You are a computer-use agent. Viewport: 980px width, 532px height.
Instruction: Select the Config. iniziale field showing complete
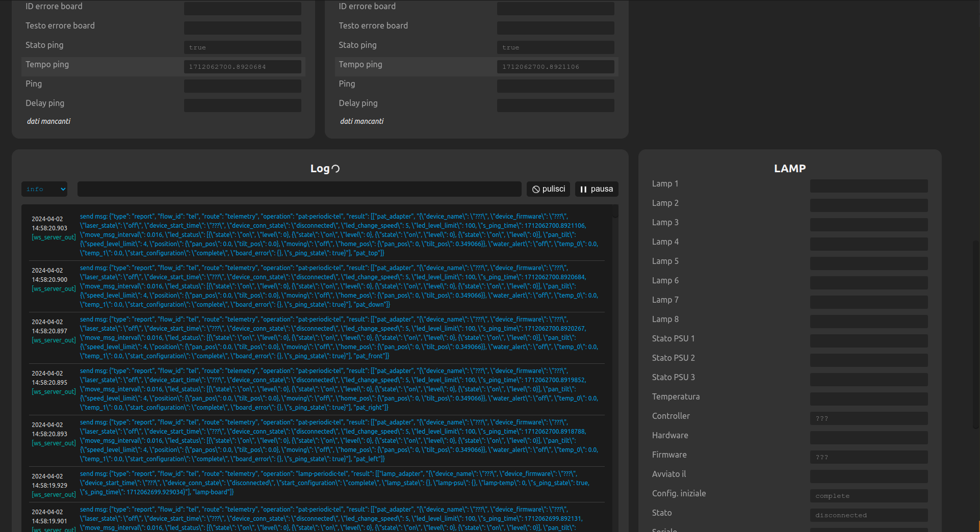(868, 496)
